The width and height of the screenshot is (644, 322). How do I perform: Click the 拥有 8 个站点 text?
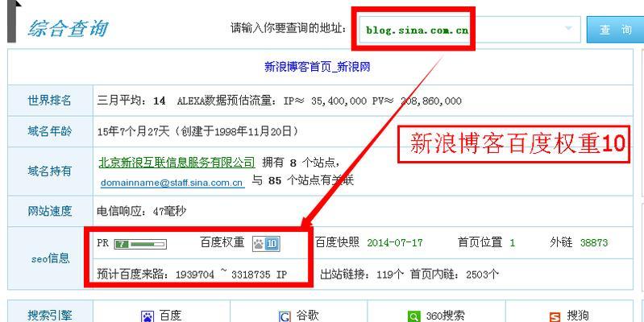(301, 163)
